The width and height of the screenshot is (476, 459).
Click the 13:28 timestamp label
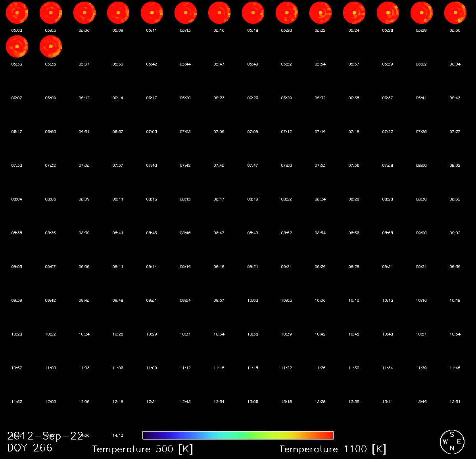pos(320,402)
